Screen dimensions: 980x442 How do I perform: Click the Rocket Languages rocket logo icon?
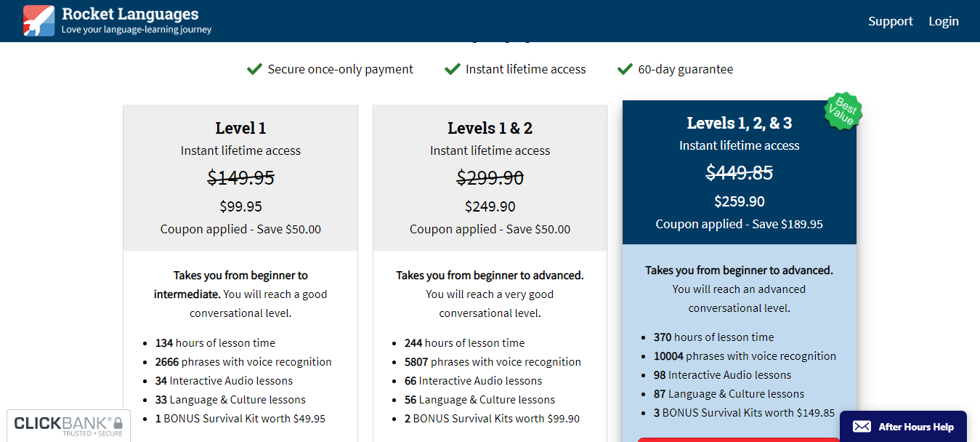tap(39, 20)
